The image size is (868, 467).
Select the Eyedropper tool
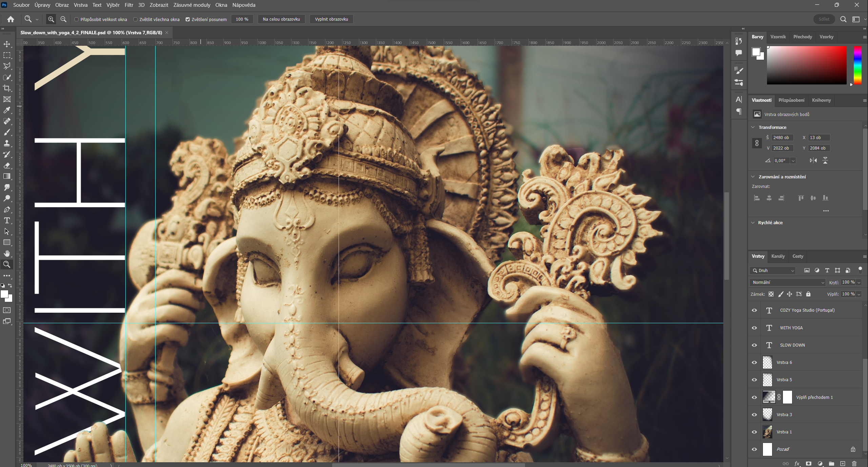(x=7, y=110)
